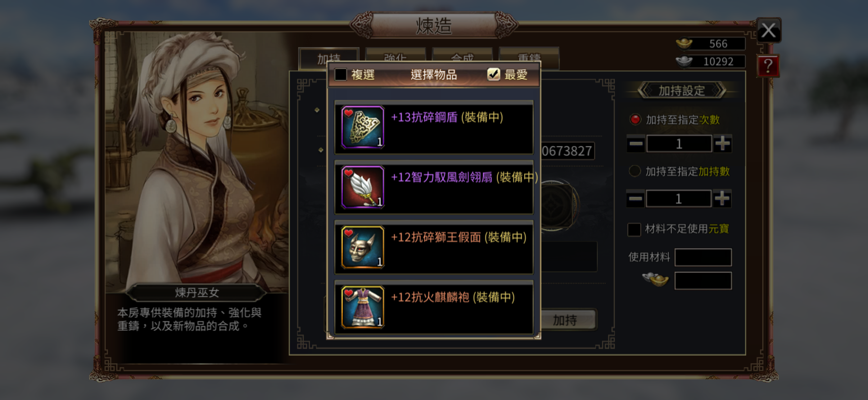Select the 加持至指定次數 radio button
Screen dimensions: 868x400
[635, 119]
